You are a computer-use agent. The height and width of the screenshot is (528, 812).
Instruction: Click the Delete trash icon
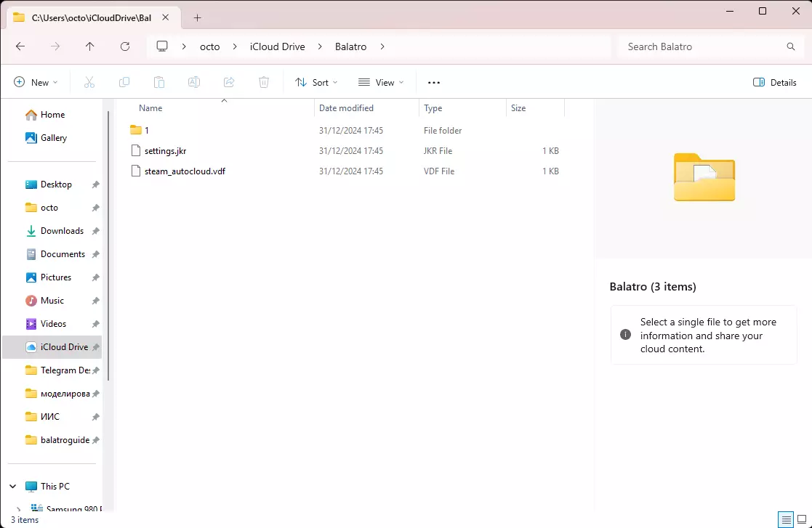tap(264, 82)
